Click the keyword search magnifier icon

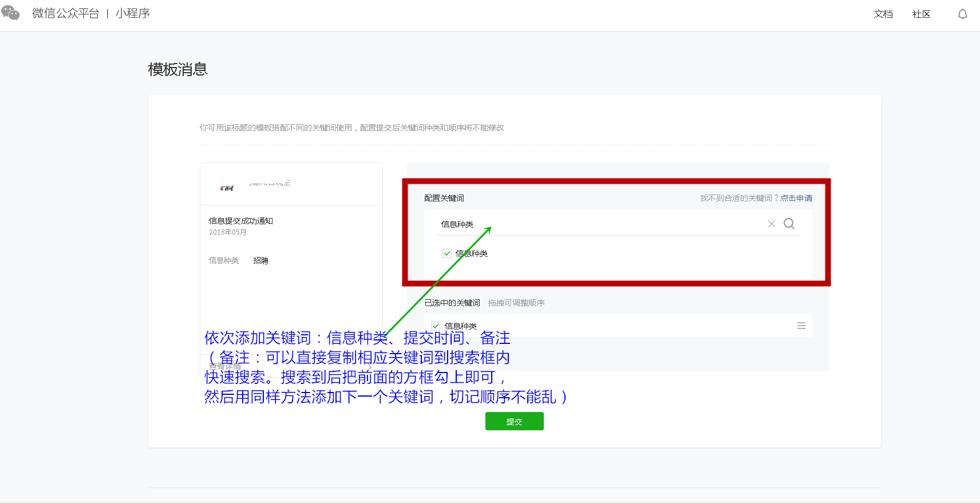(789, 224)
